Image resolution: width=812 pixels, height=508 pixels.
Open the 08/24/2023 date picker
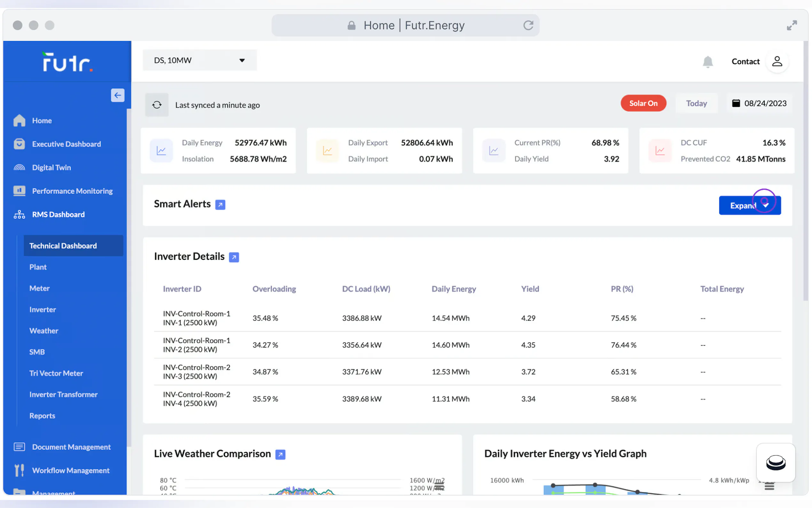[x=759, y=103]
